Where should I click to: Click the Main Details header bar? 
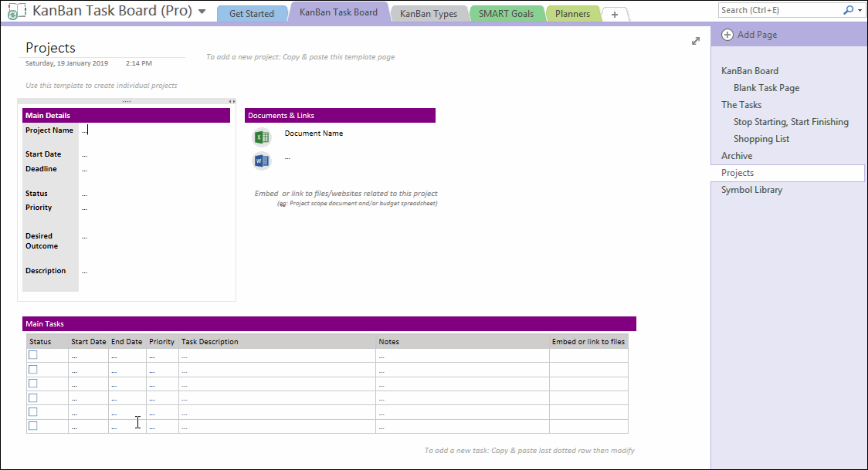tap(126, 115)
